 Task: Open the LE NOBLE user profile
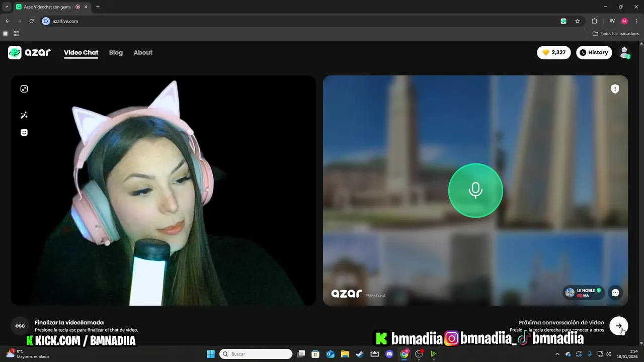(583, 292)
